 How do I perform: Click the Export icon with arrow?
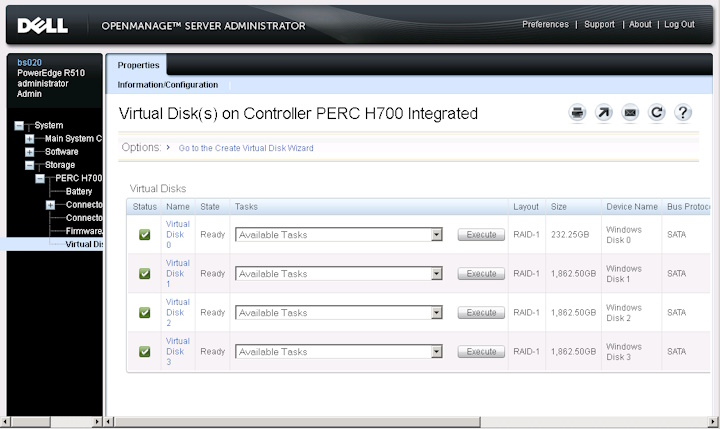pyautogui.click(x=603, y=113)
